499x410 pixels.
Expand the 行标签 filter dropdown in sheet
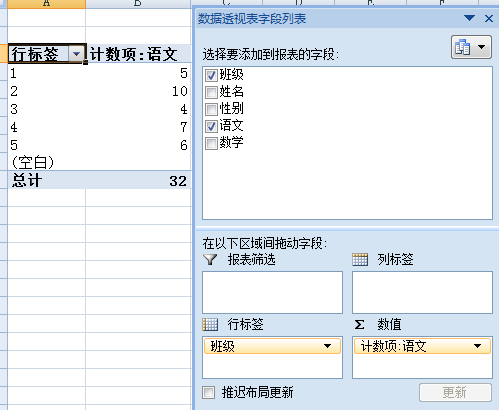coord(76,54)
